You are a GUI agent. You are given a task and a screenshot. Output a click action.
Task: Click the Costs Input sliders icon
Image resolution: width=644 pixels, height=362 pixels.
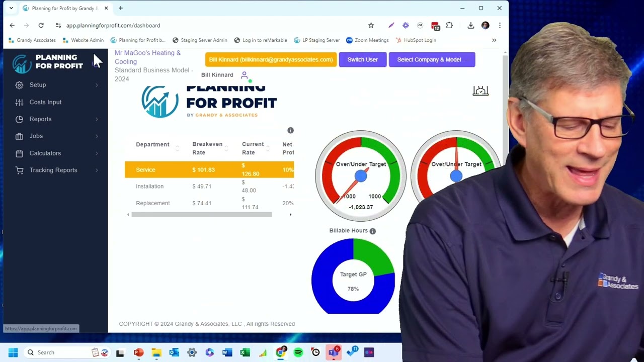[19, 102]
